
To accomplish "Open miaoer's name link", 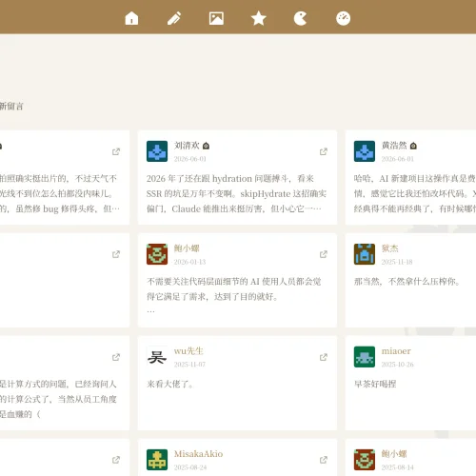I will click(x=396, y=351).
